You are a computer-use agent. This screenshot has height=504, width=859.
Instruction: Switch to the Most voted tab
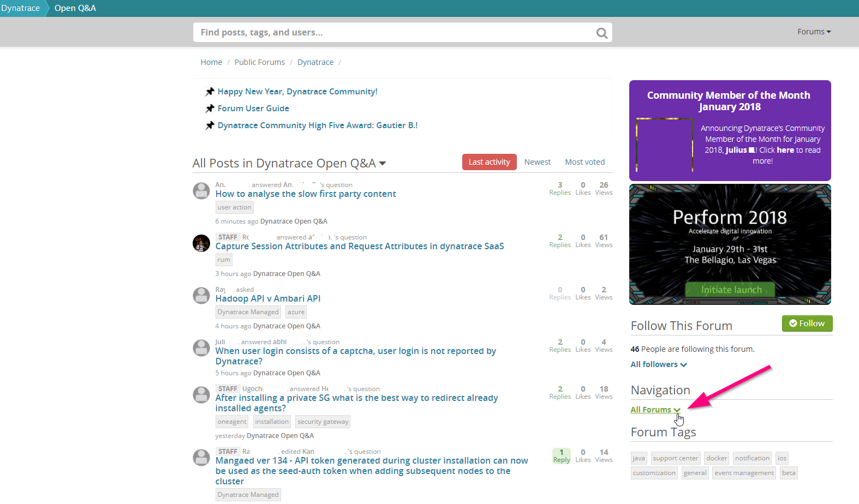click(x=585, y=162)
